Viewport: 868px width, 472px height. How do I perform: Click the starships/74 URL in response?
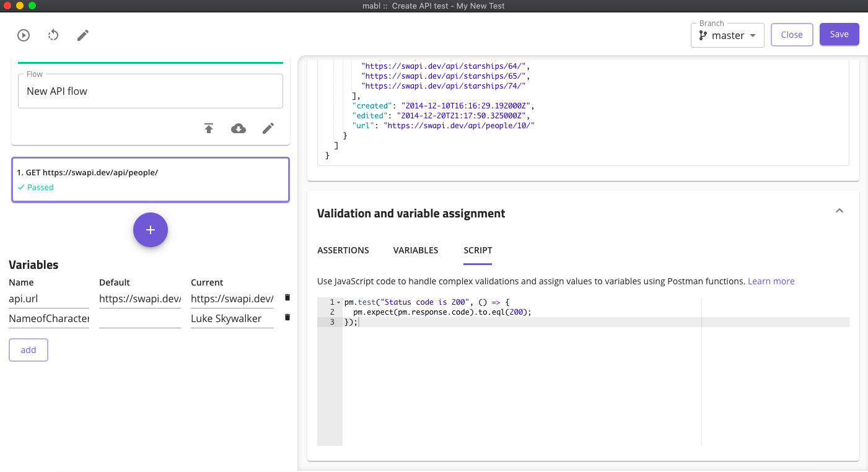point(444,86)
